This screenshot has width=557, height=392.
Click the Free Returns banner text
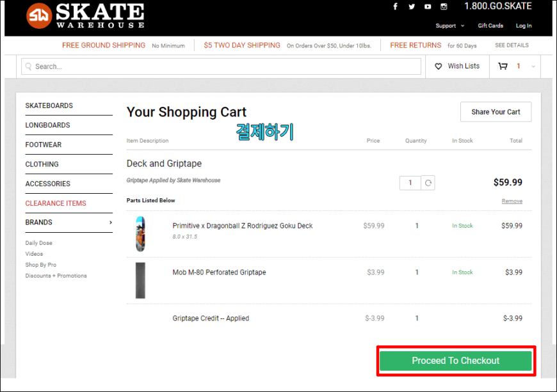point(416,45)
